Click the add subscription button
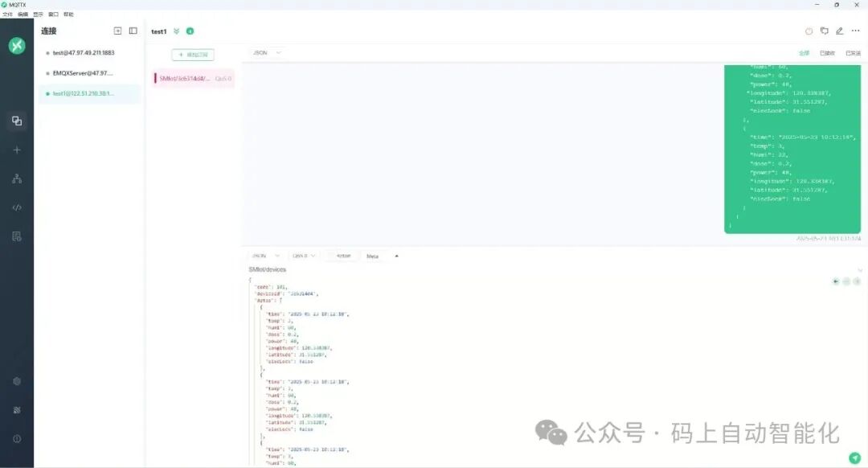 coord(193,55)
